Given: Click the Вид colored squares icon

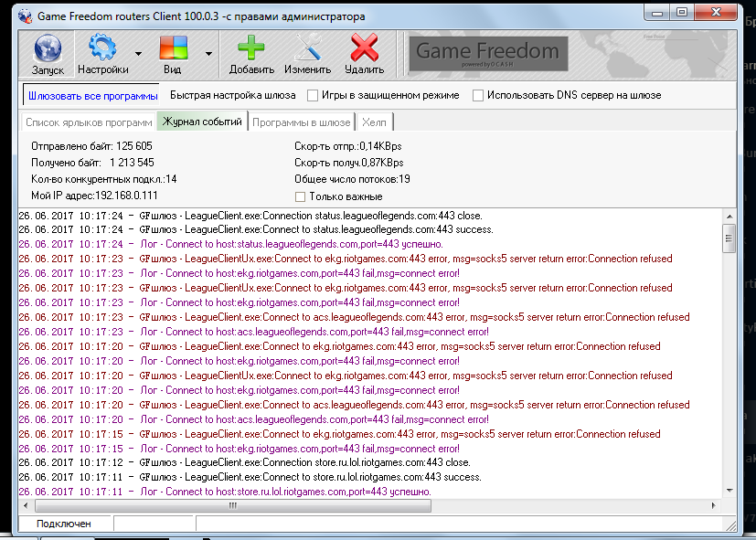Looking at the screenshot, I should click(174, 48).
